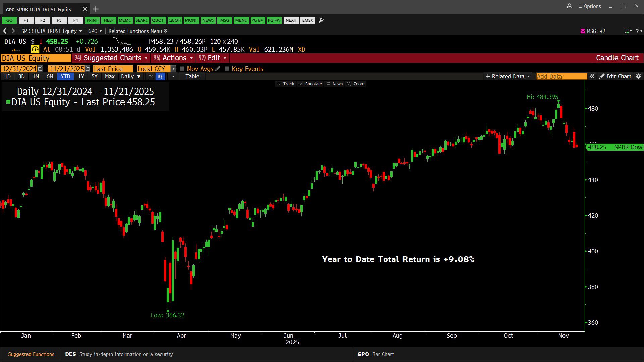Image resolution: width=644 pixels, height=362 pixels.
Task: Open the Related Data dropdown
Action: (507, 76)
